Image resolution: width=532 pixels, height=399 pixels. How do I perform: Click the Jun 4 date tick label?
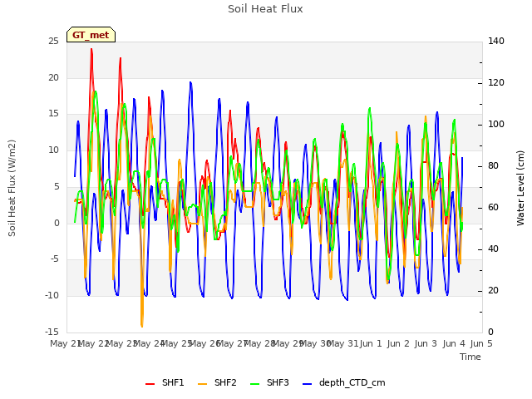454,343
